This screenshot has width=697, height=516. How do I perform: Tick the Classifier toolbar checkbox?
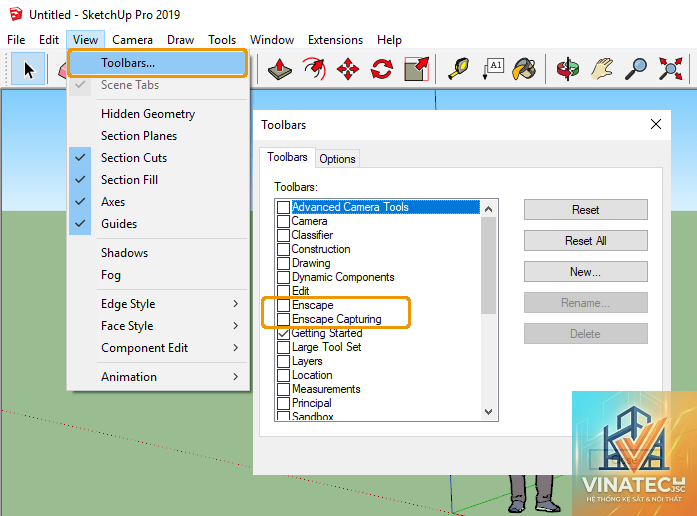283,235
